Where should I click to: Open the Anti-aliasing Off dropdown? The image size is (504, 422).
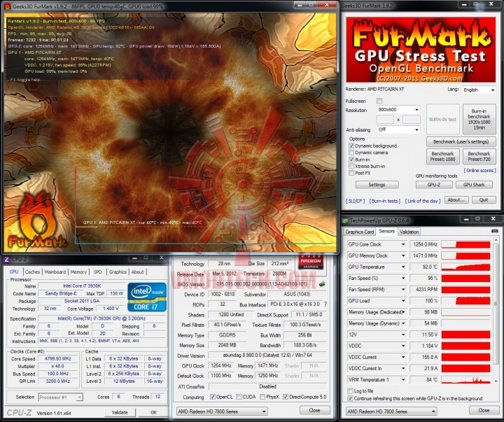pos(398,129)
